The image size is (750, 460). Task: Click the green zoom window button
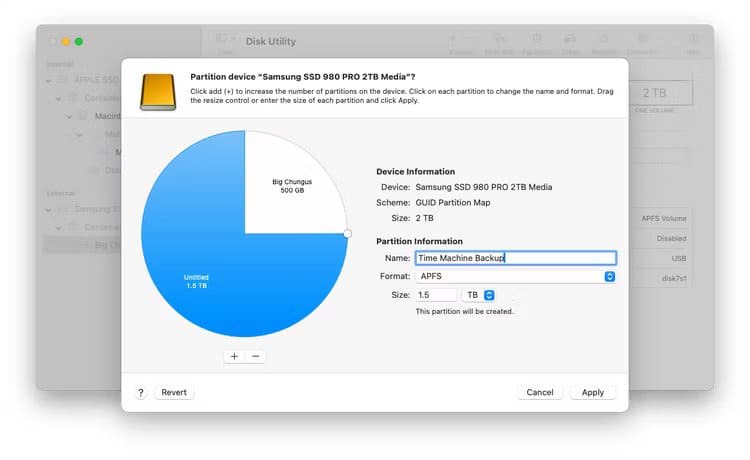79,42
